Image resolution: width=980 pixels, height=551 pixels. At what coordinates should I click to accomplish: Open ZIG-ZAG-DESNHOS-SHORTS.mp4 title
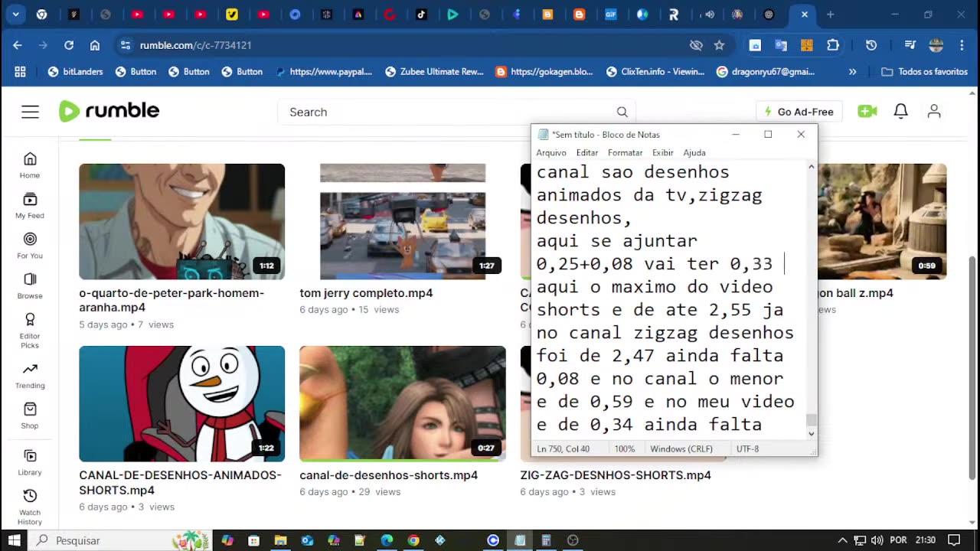coord(616,475)
